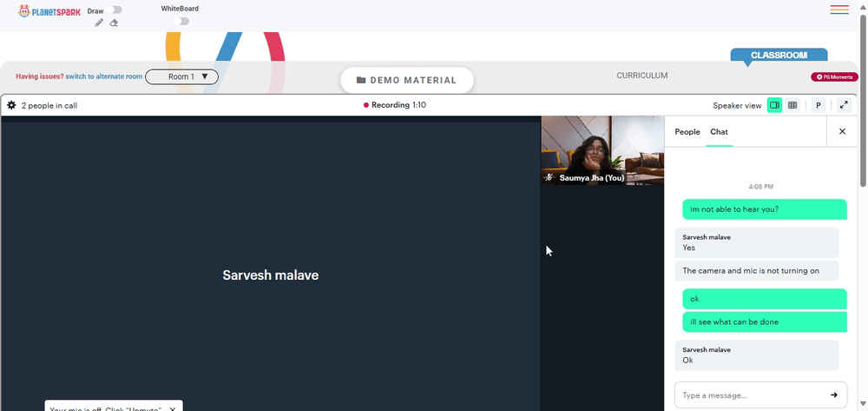868x411 pixels.
Task: Close the chat side panel
Action: (x=842, y=131)
